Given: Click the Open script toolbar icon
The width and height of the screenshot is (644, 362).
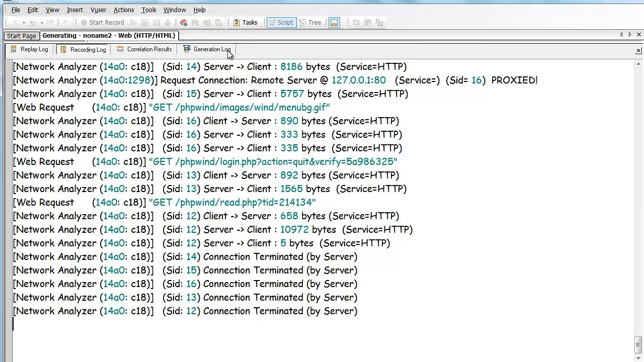Looking at the screenshot, I should click(33, 23).
